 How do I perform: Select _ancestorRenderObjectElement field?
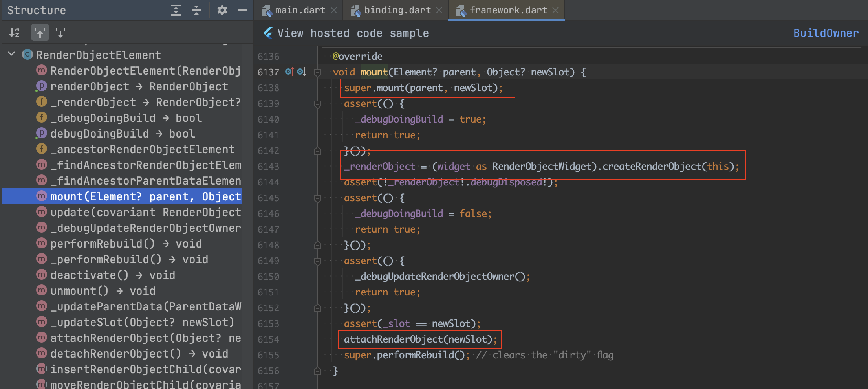(x=136, y=149)
